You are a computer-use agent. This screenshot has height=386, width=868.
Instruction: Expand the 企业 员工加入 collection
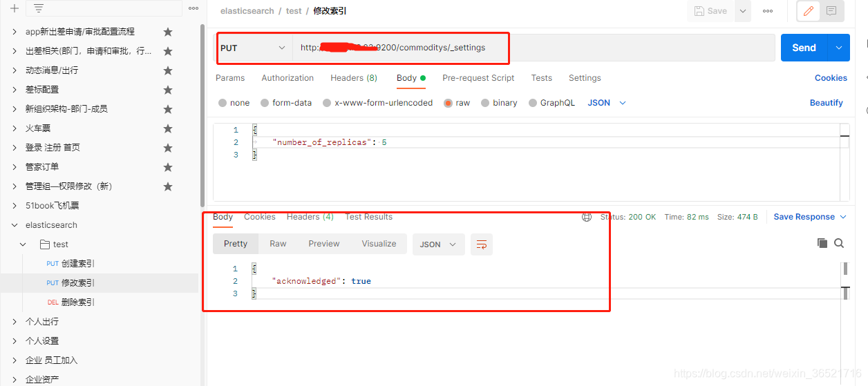15,360
